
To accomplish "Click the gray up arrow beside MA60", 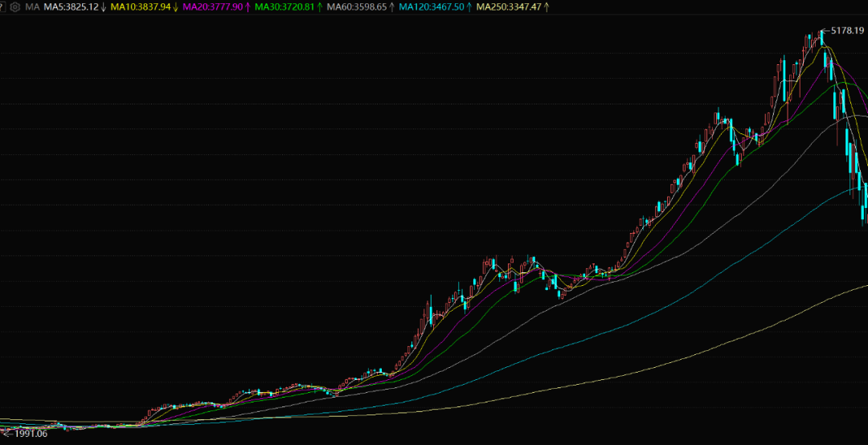I will coord(391,7).
